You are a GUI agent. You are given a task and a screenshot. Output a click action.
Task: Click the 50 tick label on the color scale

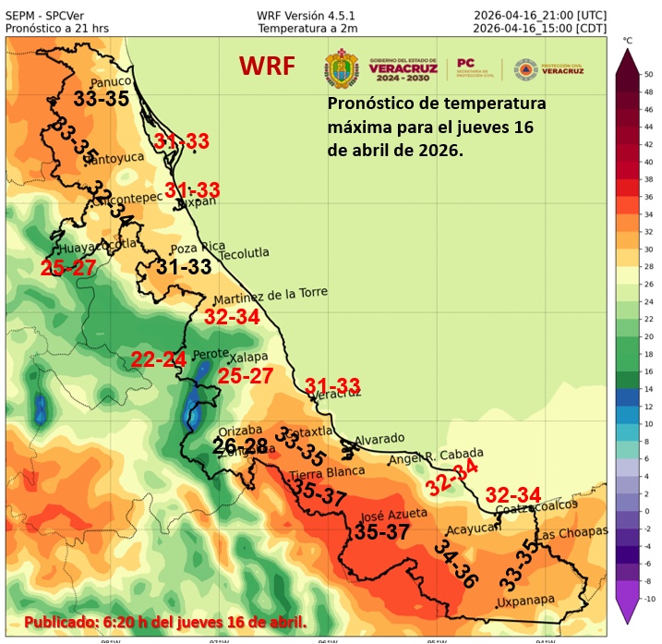[649, 74]
